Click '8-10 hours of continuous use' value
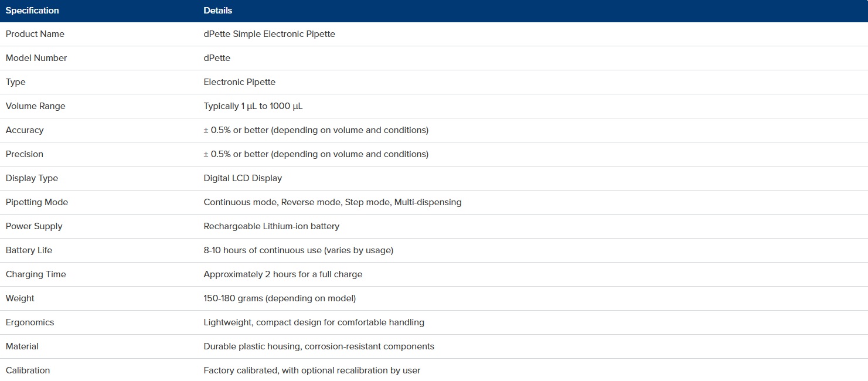Screen dimensions: 868x381 tap(263, 250)
